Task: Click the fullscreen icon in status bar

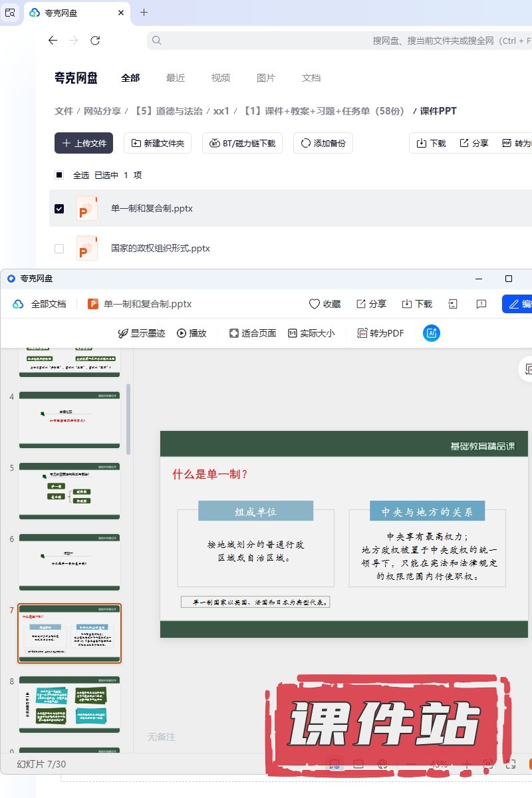Action: click(x=511, y=765)
